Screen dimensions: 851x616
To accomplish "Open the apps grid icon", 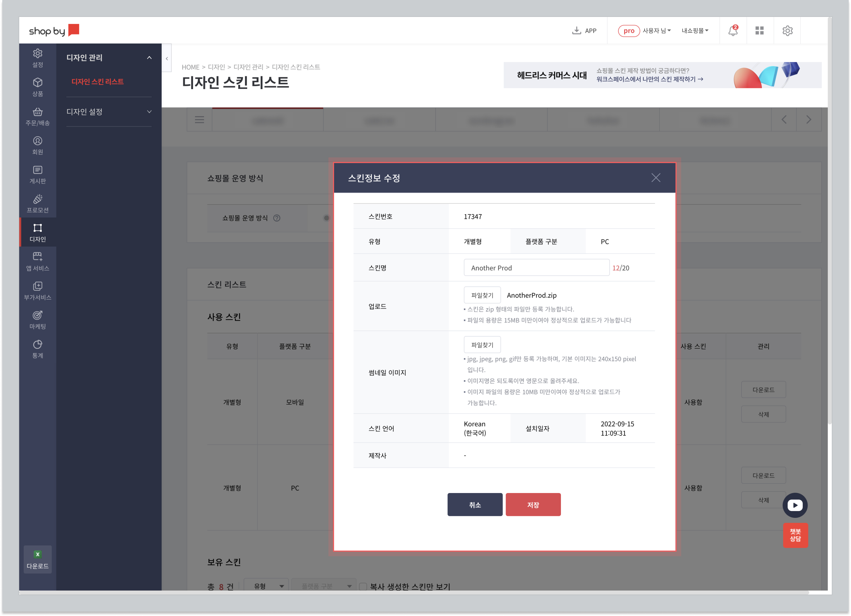I will [760, 30].
